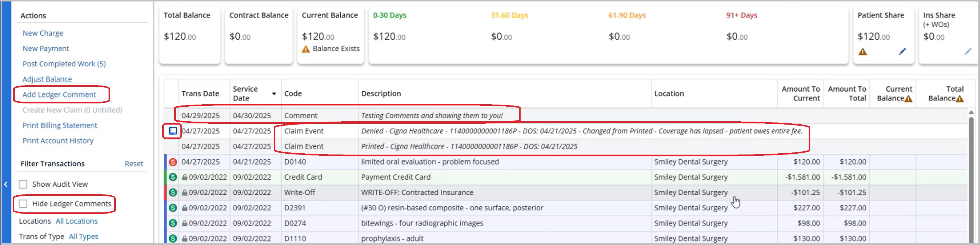This screenshot has width=980, height=245.
Task: Enable the Show Audit View checkbox
Action: (23, 184)
